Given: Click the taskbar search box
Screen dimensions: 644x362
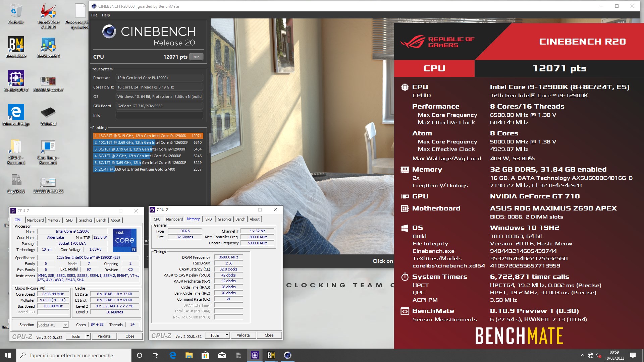Looking at the screenshot, I should click(x=74, y=355).
